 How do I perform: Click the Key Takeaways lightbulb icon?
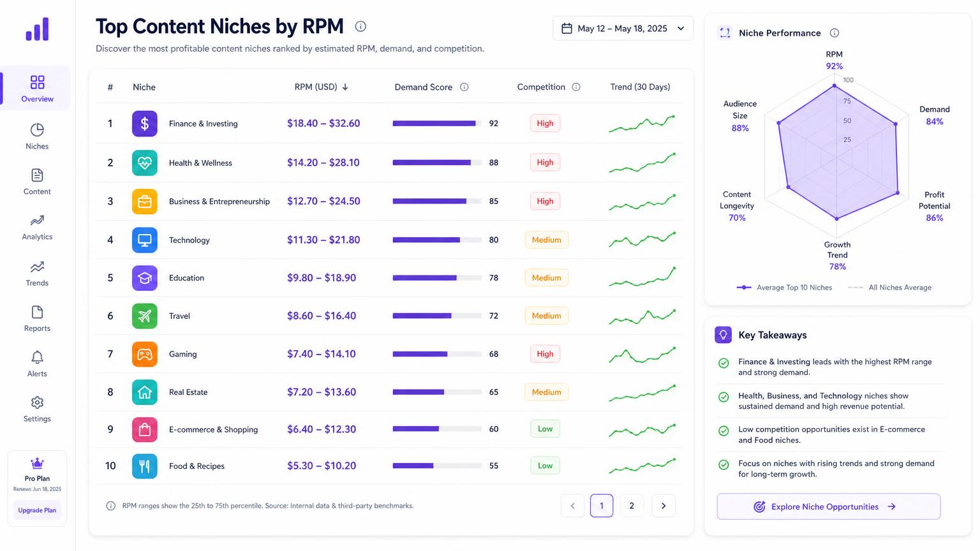[x=723, y=335]
